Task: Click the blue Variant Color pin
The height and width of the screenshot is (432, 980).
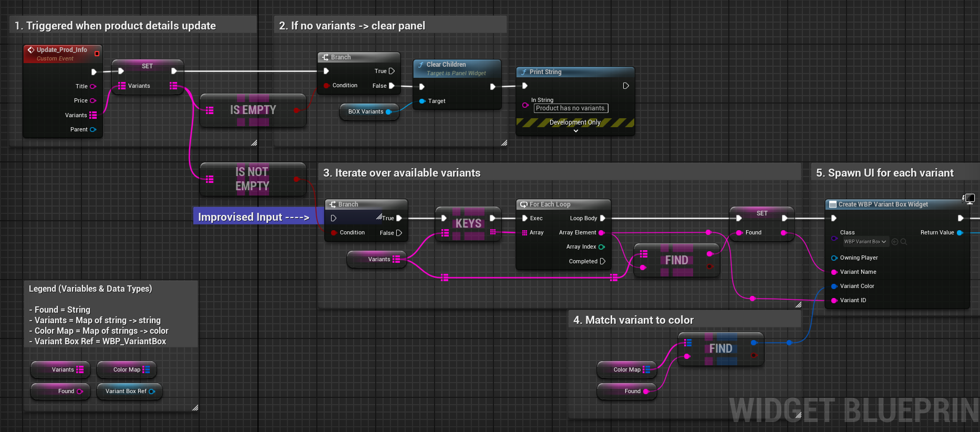Action: click(834, 286)
